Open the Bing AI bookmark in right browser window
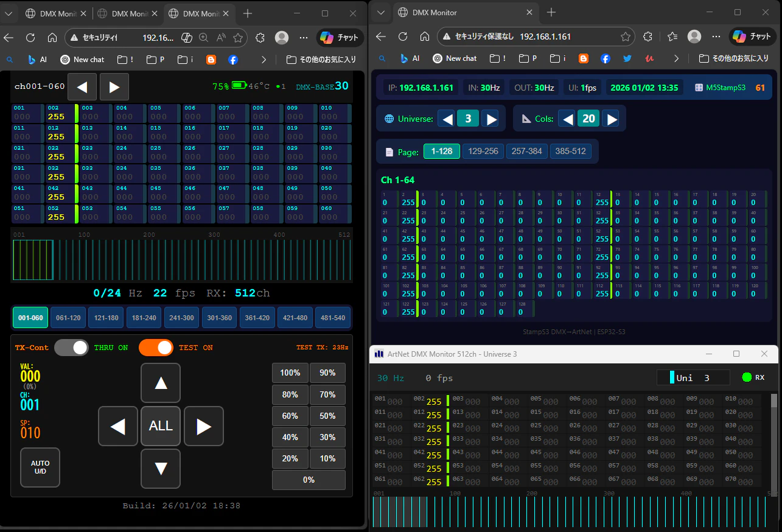Screen dimensions: 782x532 point(410,58)
